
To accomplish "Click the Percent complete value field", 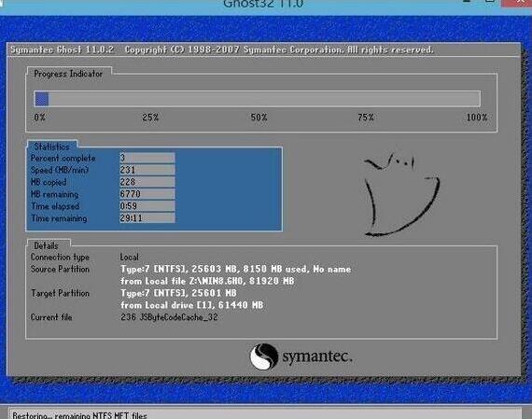I will pyautogui.click(x=147, y=158).
